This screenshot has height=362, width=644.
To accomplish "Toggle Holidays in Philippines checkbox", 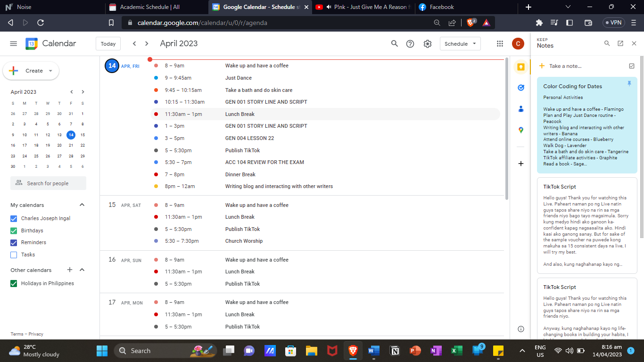I will (x=14, y=284).
